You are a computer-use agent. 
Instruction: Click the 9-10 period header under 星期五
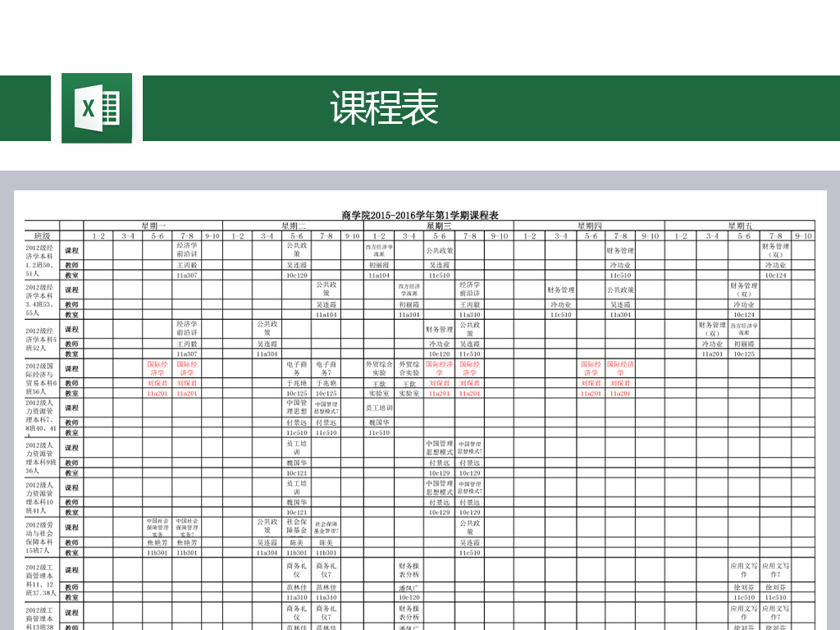803,235
